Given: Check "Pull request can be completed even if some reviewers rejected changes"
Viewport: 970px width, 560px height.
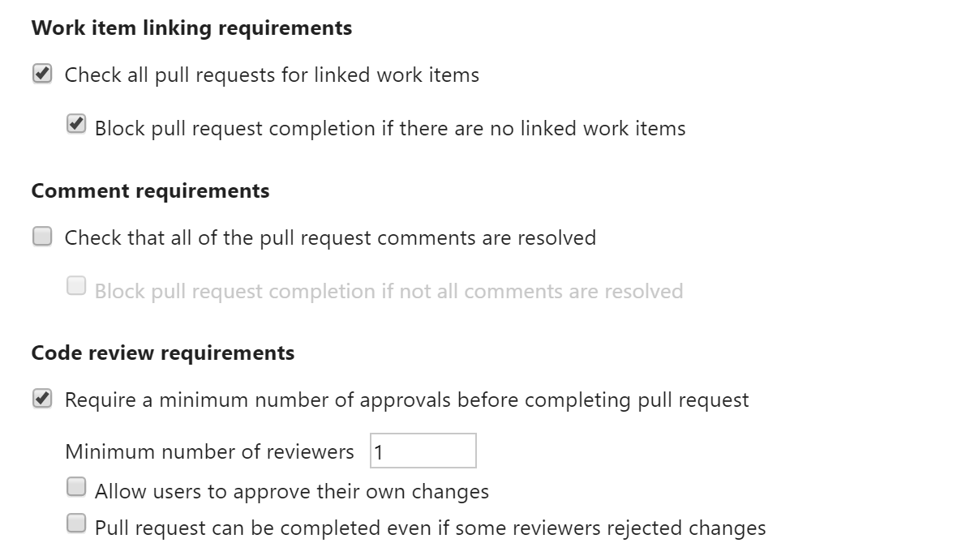Looking at the screenshot, I should (76, 523).
